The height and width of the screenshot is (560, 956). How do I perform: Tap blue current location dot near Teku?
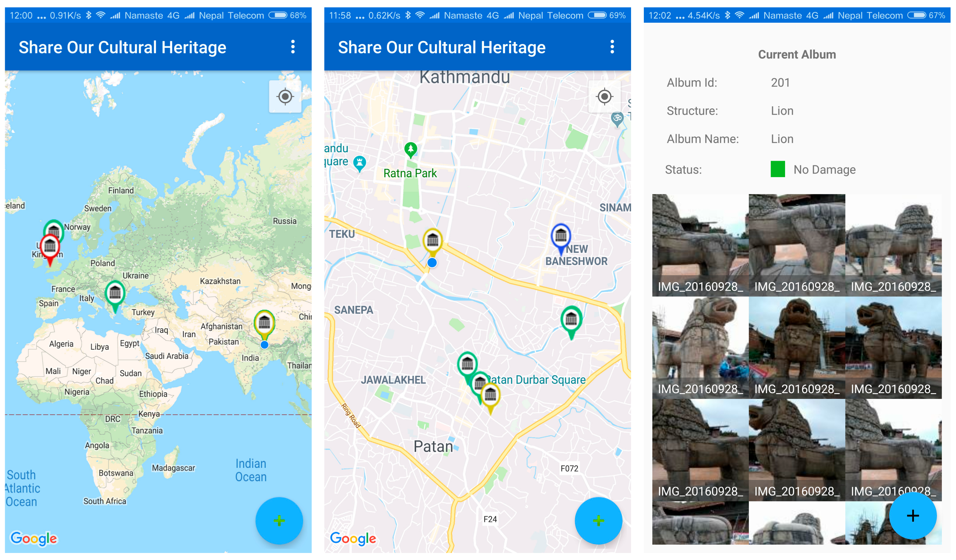pyautogui.click(x=432, y=262)
